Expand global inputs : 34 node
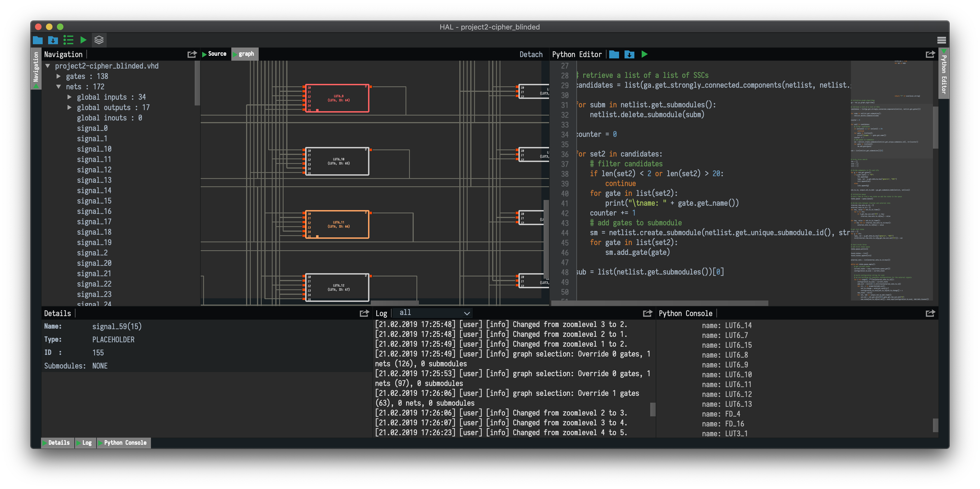The width and height of the screenshot is (980, 489). click(x=70, y=97)
